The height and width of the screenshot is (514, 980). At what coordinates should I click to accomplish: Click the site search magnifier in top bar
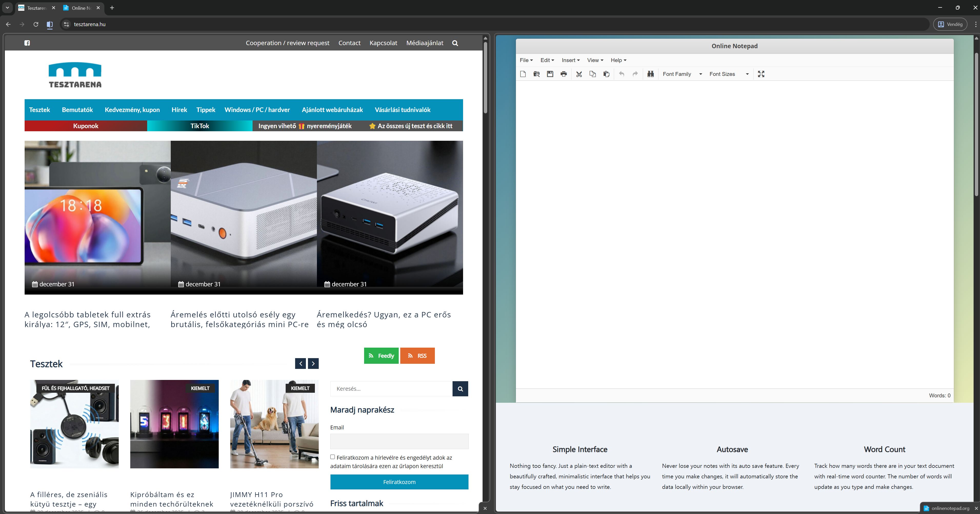pos(455,43)
